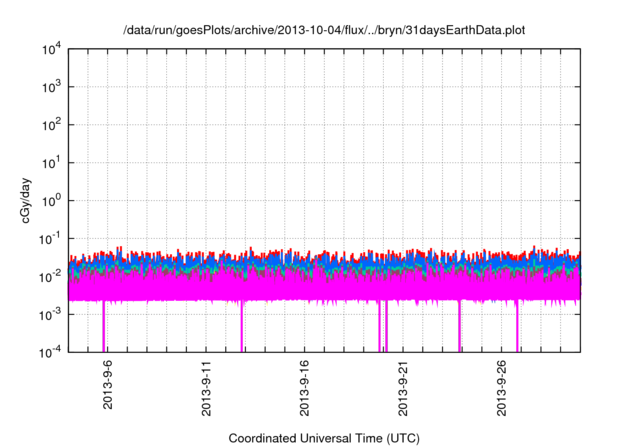Click the 2013-9-16 date label

[x=304, y=388]
